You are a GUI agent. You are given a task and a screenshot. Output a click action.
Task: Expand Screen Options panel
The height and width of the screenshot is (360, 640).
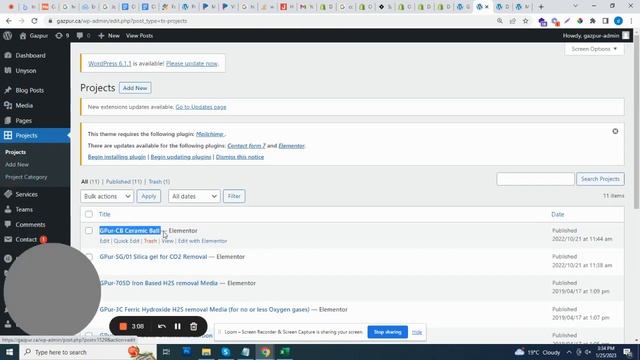(594, 49)
